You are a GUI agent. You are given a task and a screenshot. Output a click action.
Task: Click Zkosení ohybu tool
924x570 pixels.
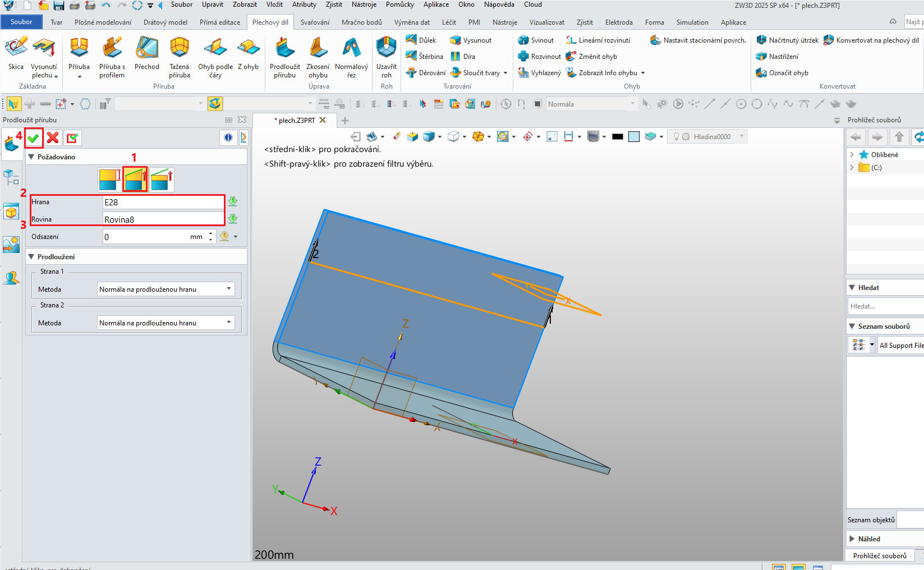click(x=318, y=57)
